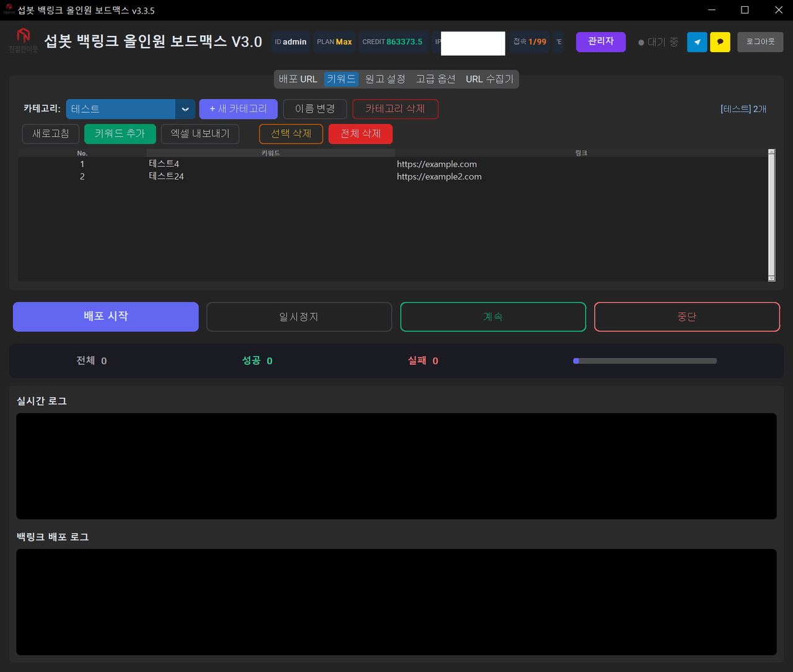The height and width of the screenshot is (672, 793).
Task: Click the 실패 0 failure counter
Action: pos(423,361)
